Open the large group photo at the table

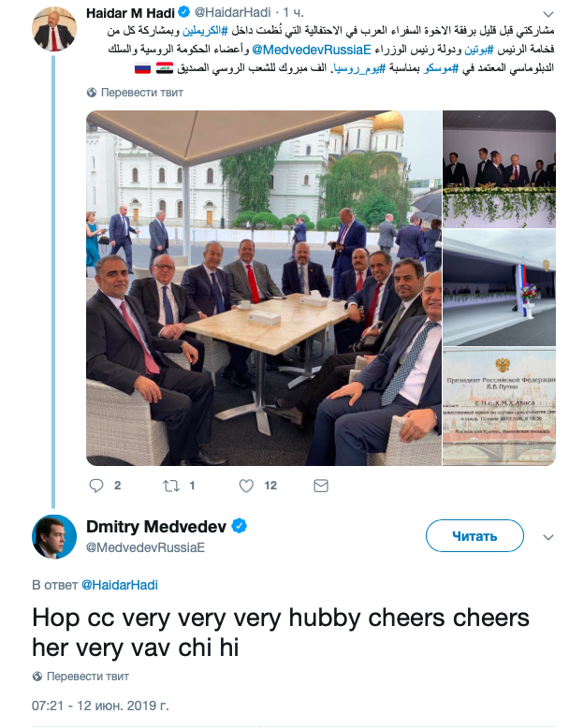pos(263,288)
